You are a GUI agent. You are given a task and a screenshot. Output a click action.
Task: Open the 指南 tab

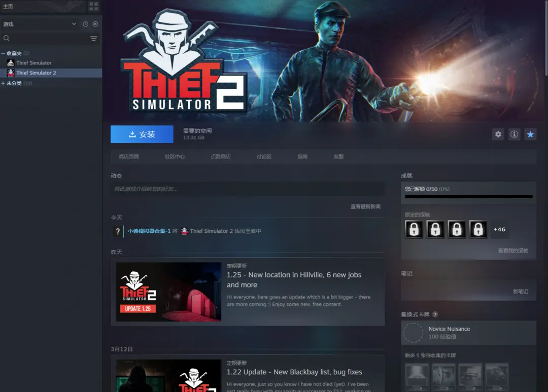point(302,157)
